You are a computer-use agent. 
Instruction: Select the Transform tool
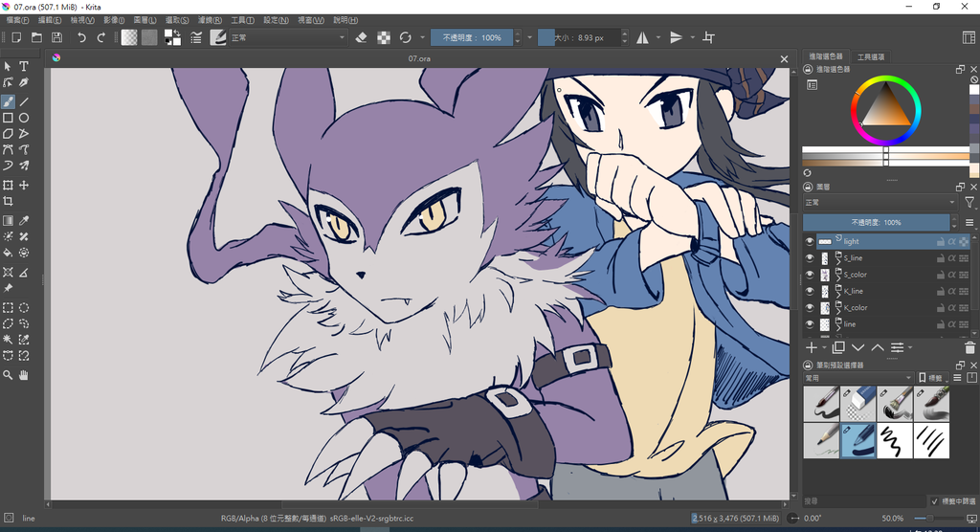pos(8,185)
